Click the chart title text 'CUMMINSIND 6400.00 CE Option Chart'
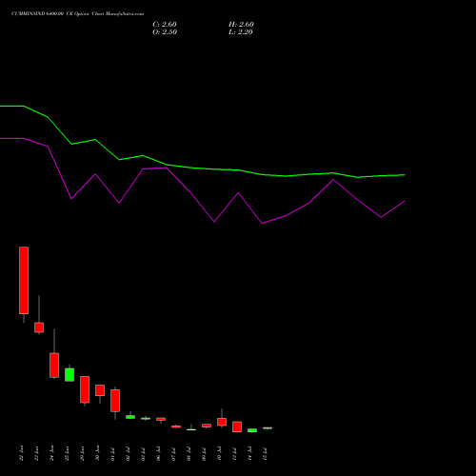This screenshot has width=476, height=476. click(x=58, y=14)
